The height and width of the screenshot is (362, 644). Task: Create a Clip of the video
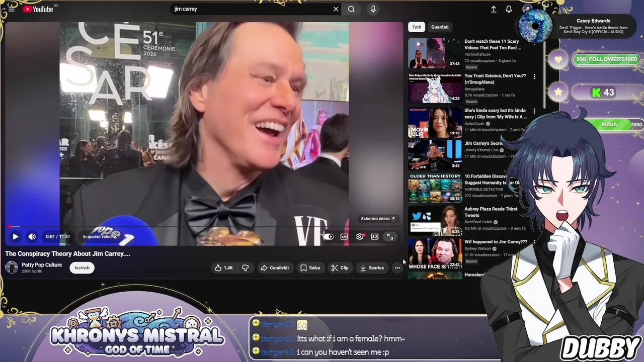[340, 268]
